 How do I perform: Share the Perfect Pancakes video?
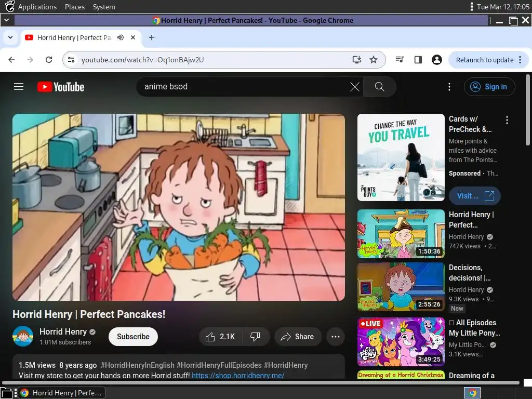(x=298, y=337)
